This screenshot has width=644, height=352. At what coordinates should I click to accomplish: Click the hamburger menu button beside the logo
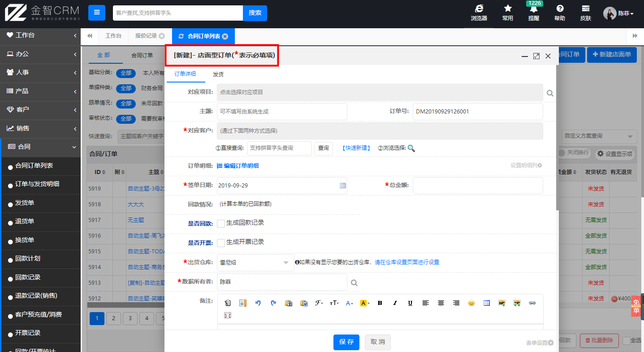97,13
